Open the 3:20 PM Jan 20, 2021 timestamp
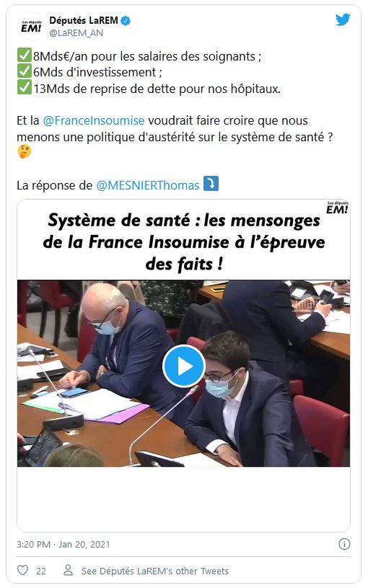The image size is (368, 588). pos(63,544)
